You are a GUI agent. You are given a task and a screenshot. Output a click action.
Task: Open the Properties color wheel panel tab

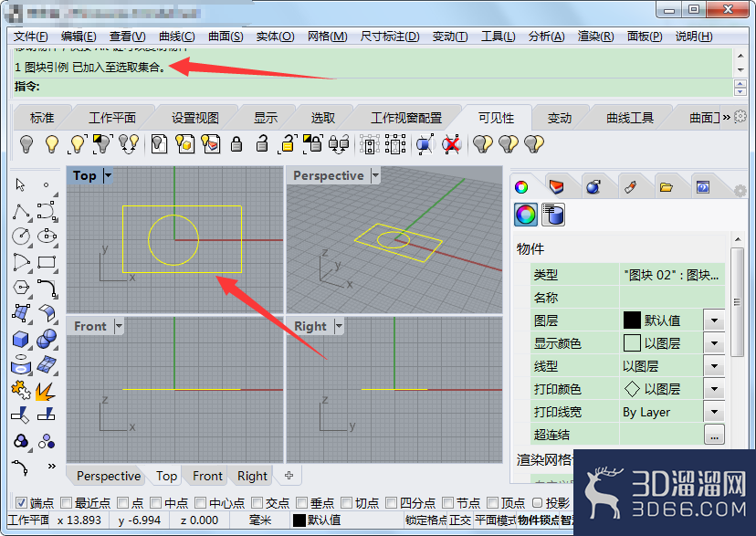[521, 187]
